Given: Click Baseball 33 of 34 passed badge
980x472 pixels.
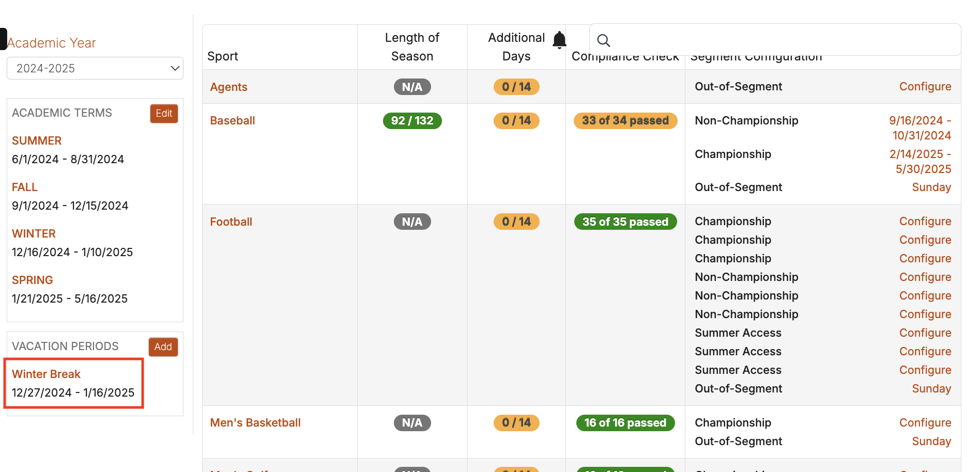Looking at the screenshot, I should click(x=625, y=120).
